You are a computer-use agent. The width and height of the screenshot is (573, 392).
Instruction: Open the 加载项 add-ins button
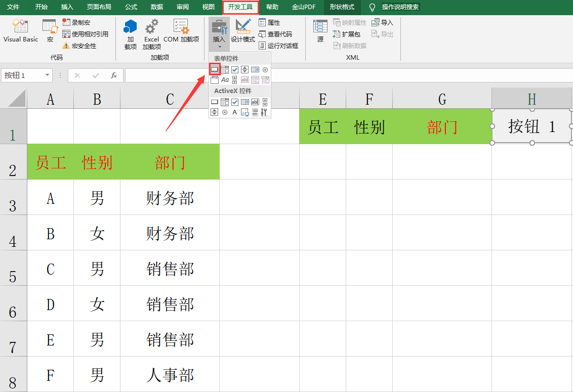(131, 34)
